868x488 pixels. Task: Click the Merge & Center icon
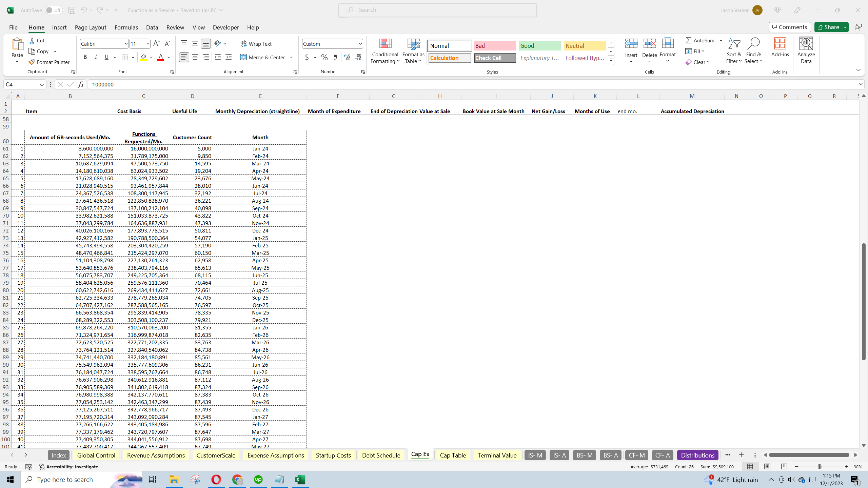pos(243,57)
